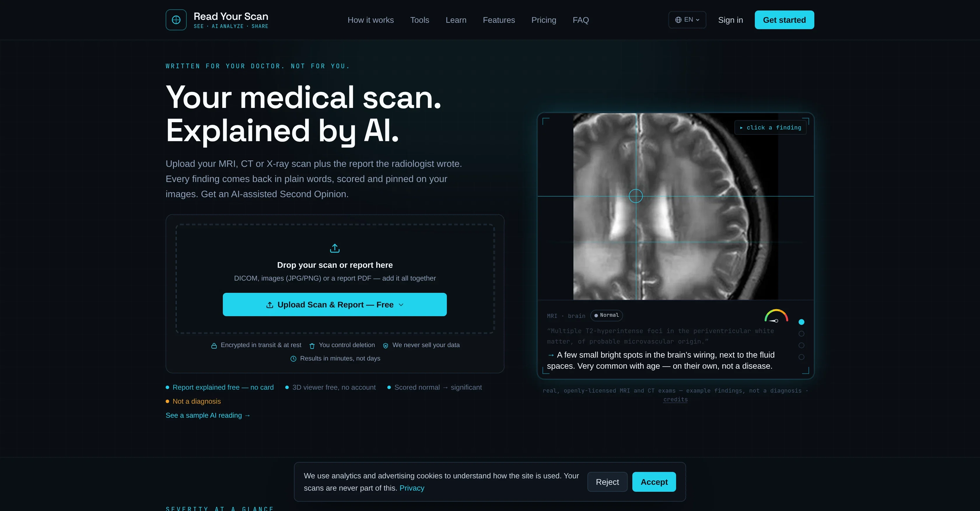This screenshot has width=980, height=511.
Task: Click the Report explained free — no card text
Action: (x=223, y=387)
